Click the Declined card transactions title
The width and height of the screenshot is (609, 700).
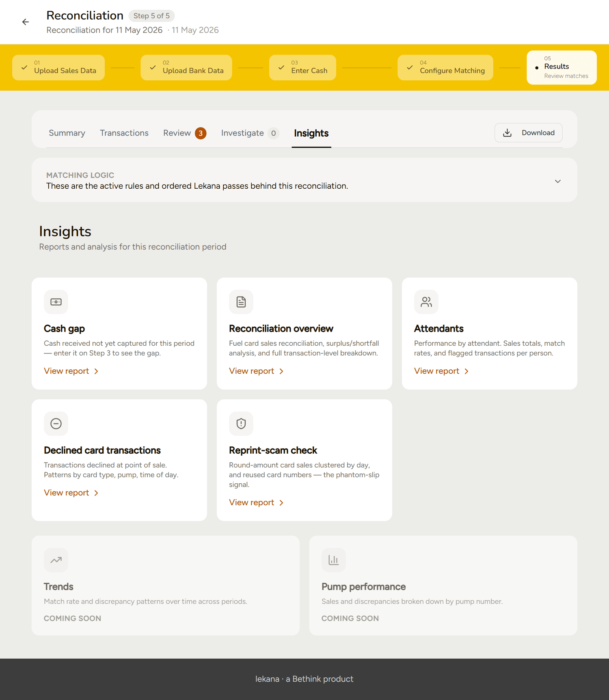tap(102, 450)
